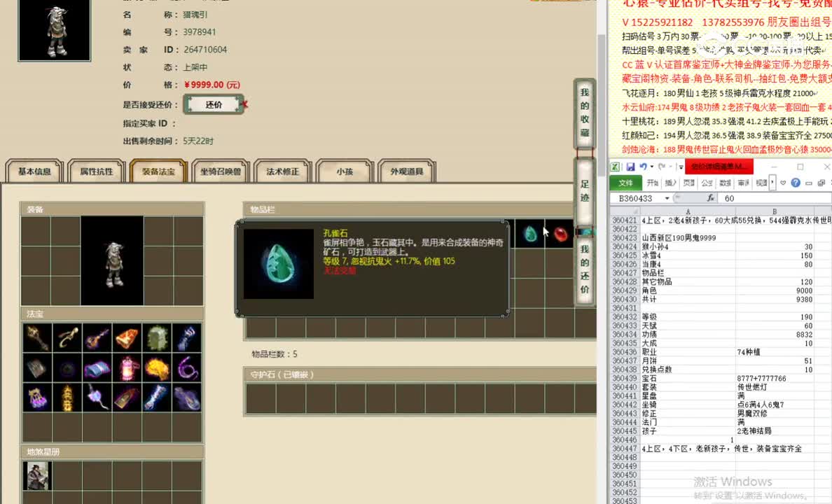The image size is (832, 504).
Task: Open the Excel 文件 menu
Action: [x=625, y=183]
